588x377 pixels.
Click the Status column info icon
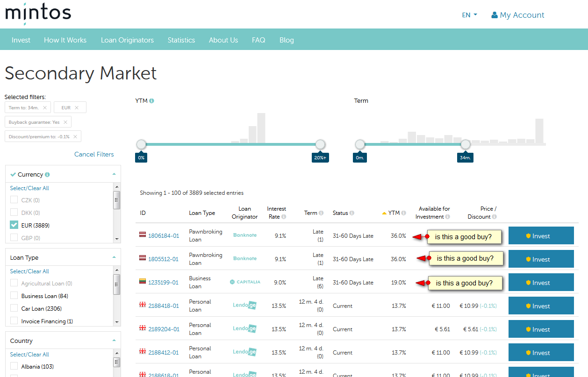click(352, 213)
